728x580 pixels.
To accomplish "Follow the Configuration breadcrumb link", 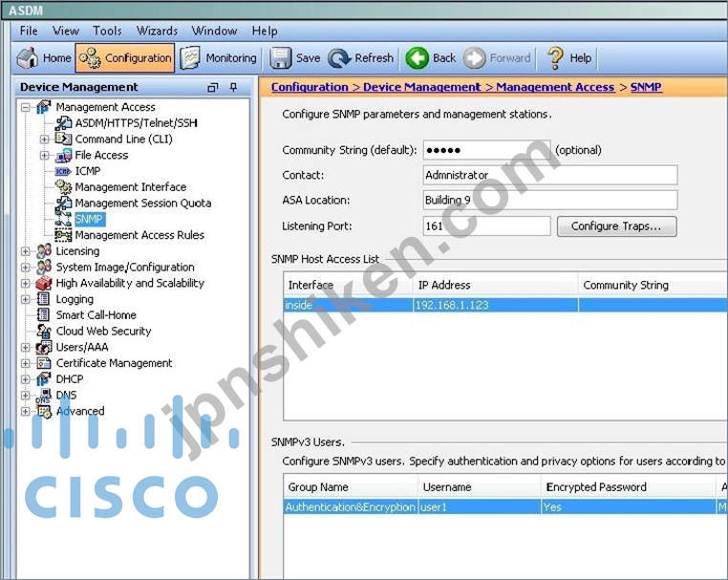I will [x=310, y=87].
